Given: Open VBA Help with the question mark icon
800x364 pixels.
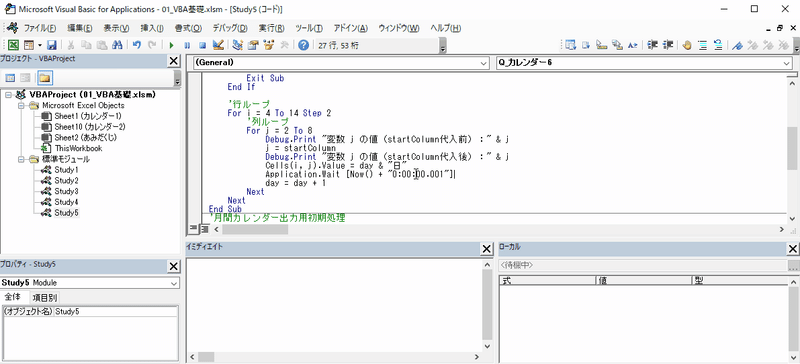Looking at the screenshot, I should [304, 45].
